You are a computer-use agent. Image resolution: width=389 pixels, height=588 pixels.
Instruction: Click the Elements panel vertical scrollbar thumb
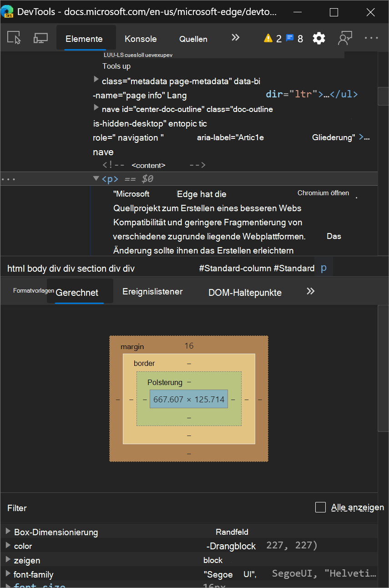(383, 96)
